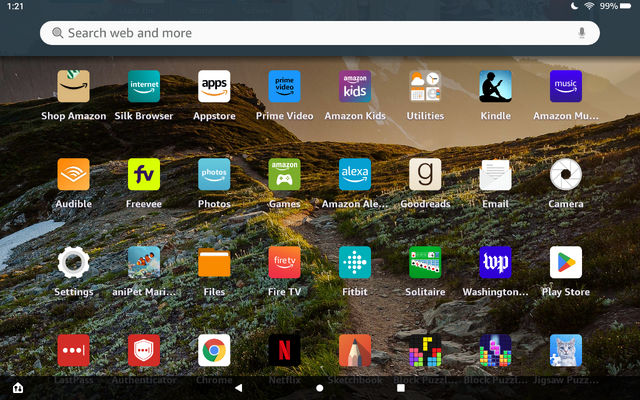Launch Silk Browser
640x400 pixels.
tap(144, 86)
